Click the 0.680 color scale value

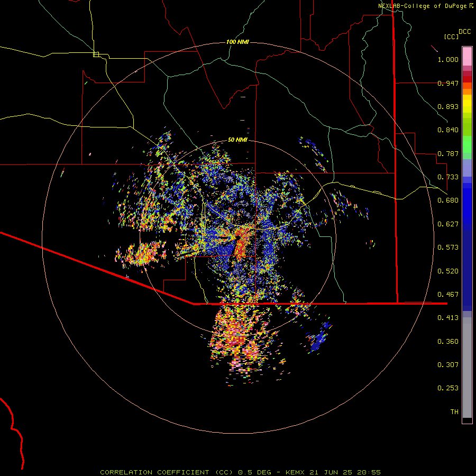448,200
